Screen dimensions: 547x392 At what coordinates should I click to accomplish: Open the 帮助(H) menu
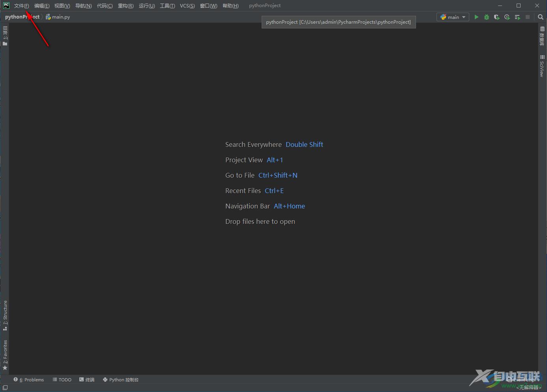pyautogui.click(x=230, y=6)
